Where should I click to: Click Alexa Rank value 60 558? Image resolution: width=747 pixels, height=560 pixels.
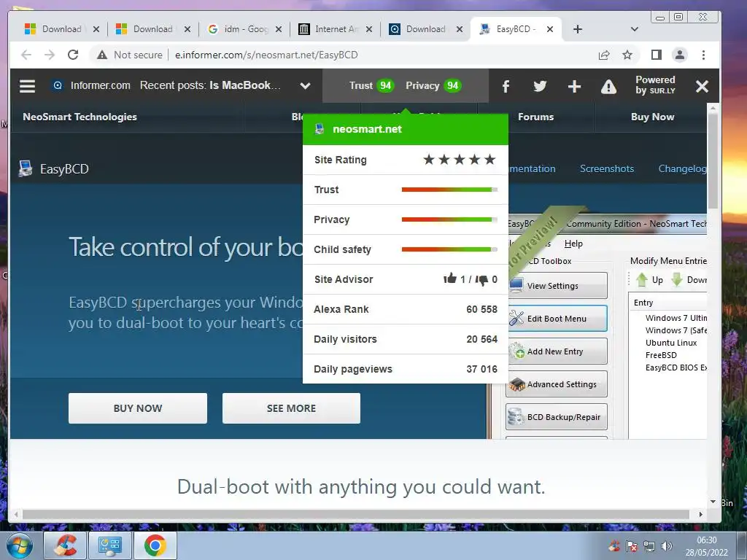pyautogui.click(x=481, y=309)
